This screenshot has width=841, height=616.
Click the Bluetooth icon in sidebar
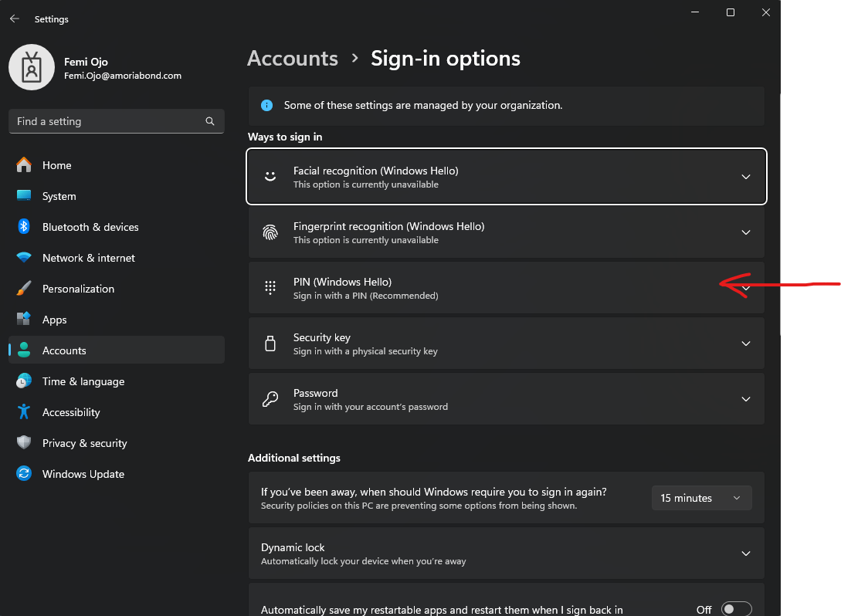click(24, 227)
